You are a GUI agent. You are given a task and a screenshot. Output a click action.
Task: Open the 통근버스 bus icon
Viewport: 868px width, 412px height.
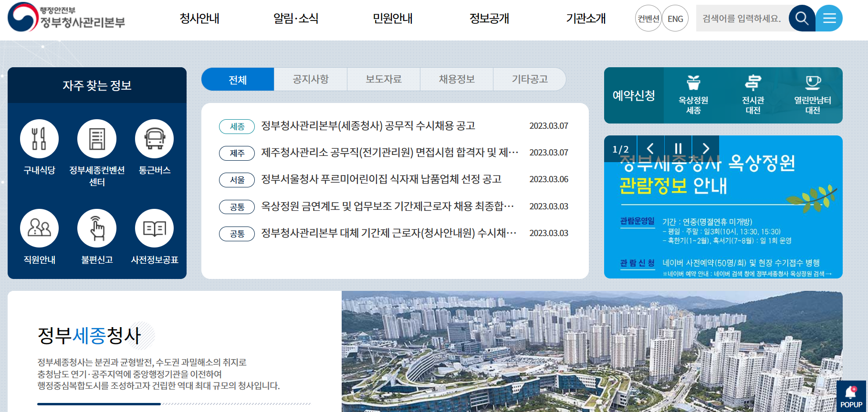[x=154, y=139]
